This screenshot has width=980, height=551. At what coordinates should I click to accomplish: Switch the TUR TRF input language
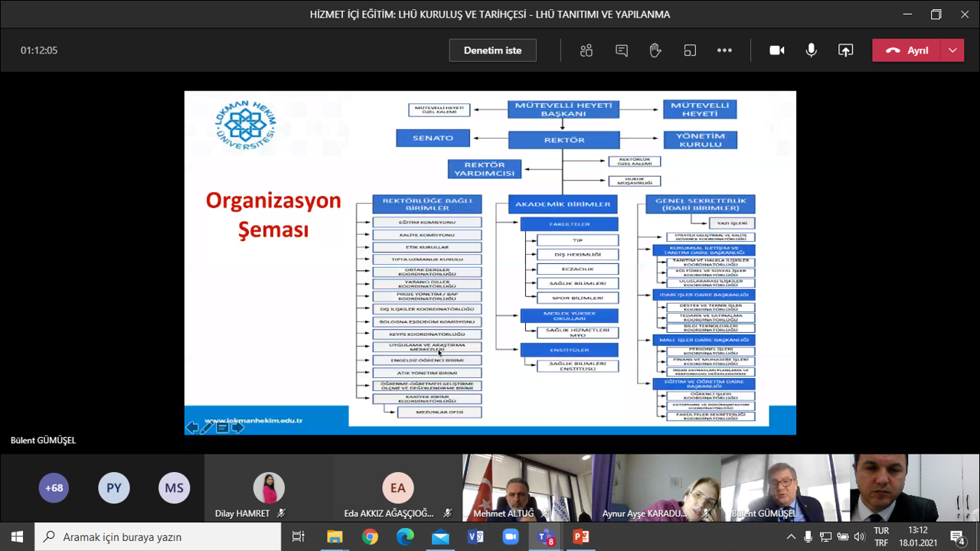882,536
